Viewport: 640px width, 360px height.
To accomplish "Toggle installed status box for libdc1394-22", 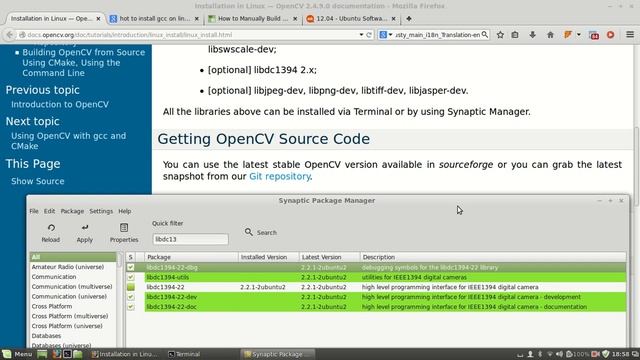I will [x=131, y=287].
